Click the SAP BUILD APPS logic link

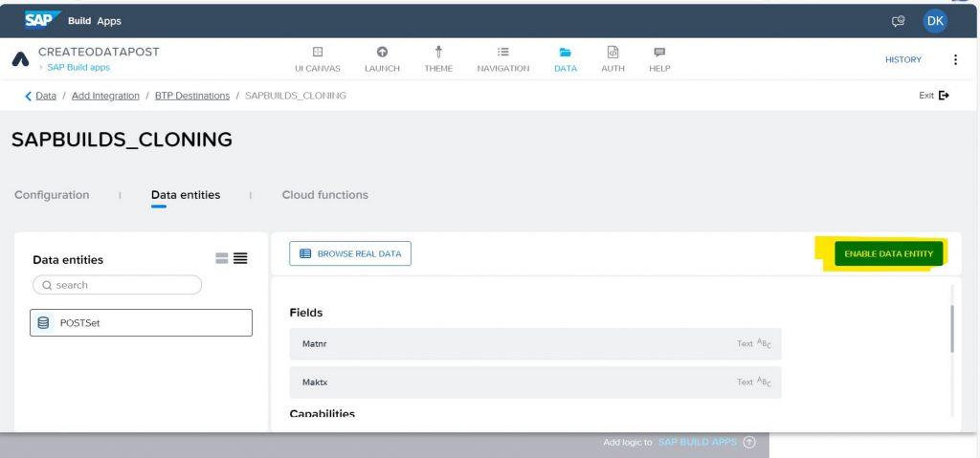tap(698, 443)
